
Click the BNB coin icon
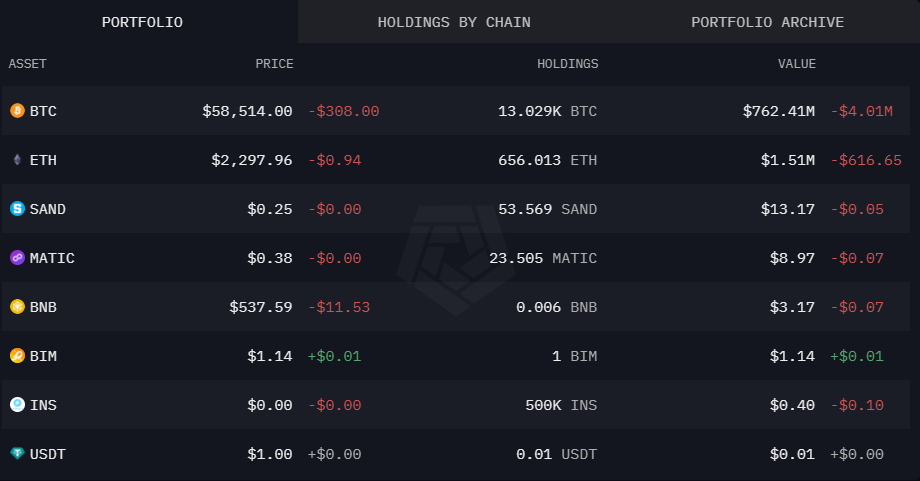(17, 307)
